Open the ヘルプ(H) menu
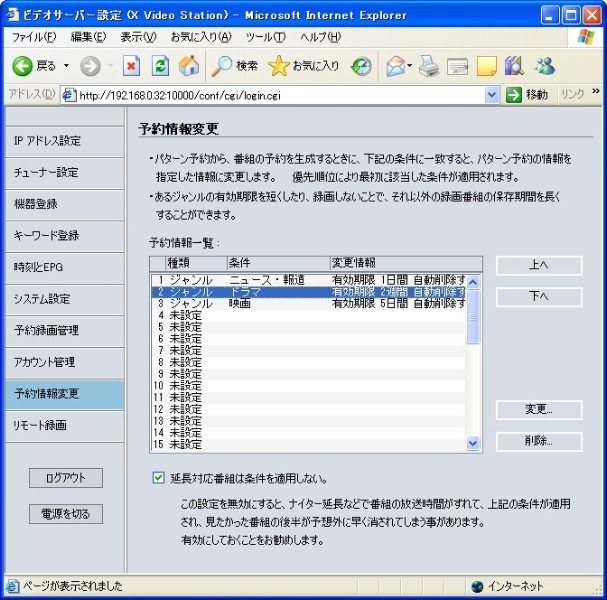Viewport: 607px width, 600px height. 321,37
